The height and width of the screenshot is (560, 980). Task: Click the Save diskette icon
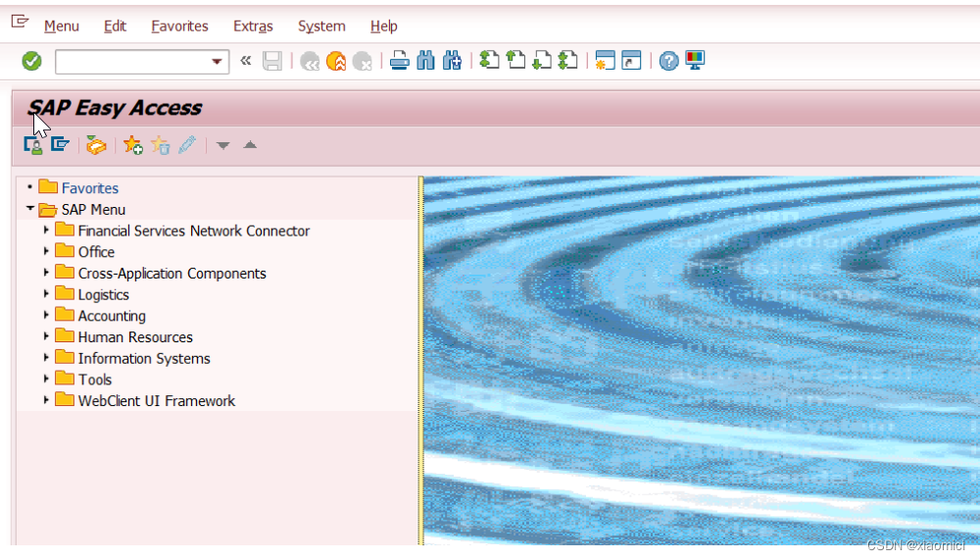click(x=272, y=61)
